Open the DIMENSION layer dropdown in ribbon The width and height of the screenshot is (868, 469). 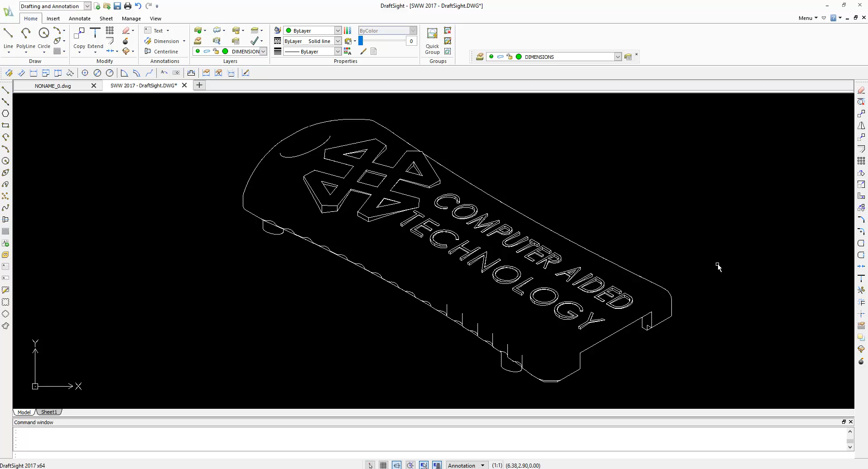(263, 51)
